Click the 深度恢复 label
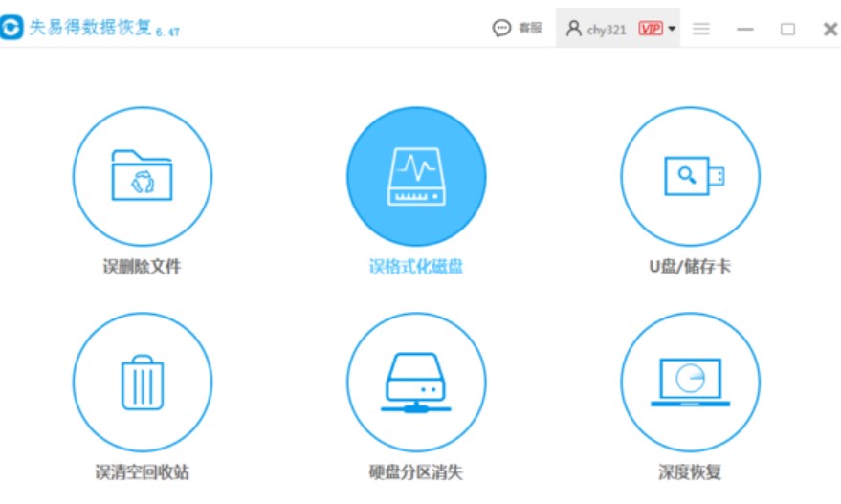The height and width of the screenshot is (504, 841). pos(690,472)
